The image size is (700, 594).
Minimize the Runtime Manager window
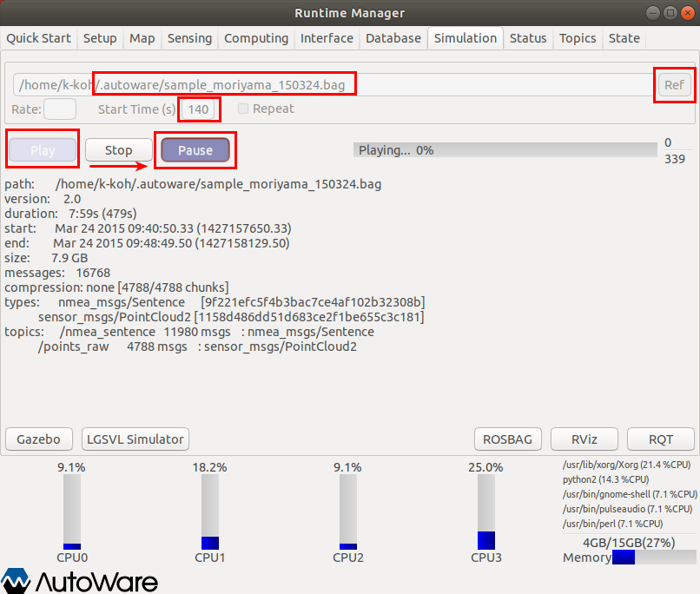(x=653, y=13)
